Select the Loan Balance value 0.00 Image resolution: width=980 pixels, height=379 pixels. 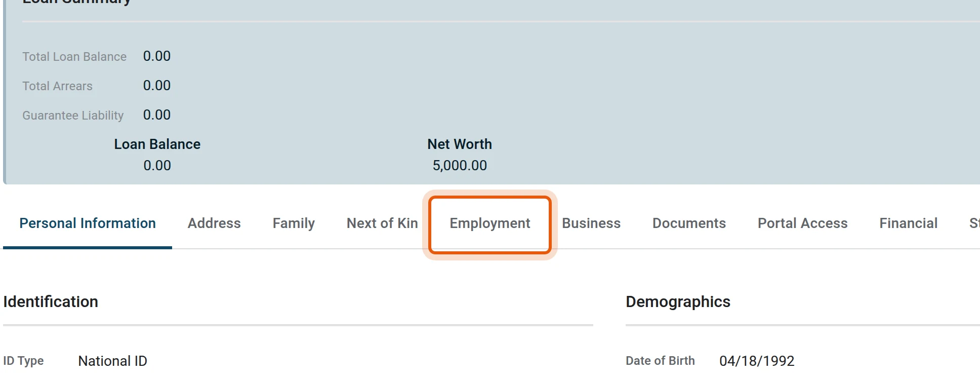157,166
